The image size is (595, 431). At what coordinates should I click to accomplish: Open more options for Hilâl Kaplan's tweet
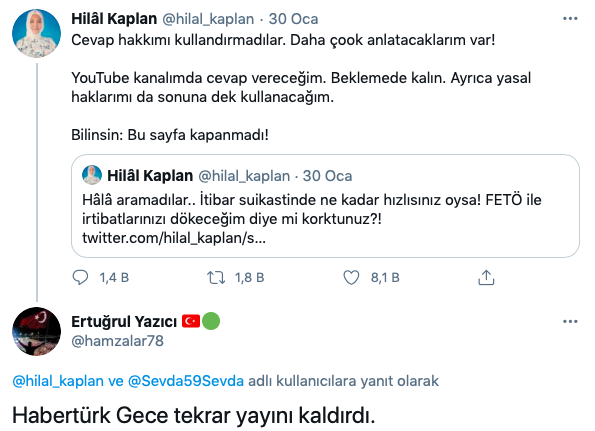pos(570,19)
